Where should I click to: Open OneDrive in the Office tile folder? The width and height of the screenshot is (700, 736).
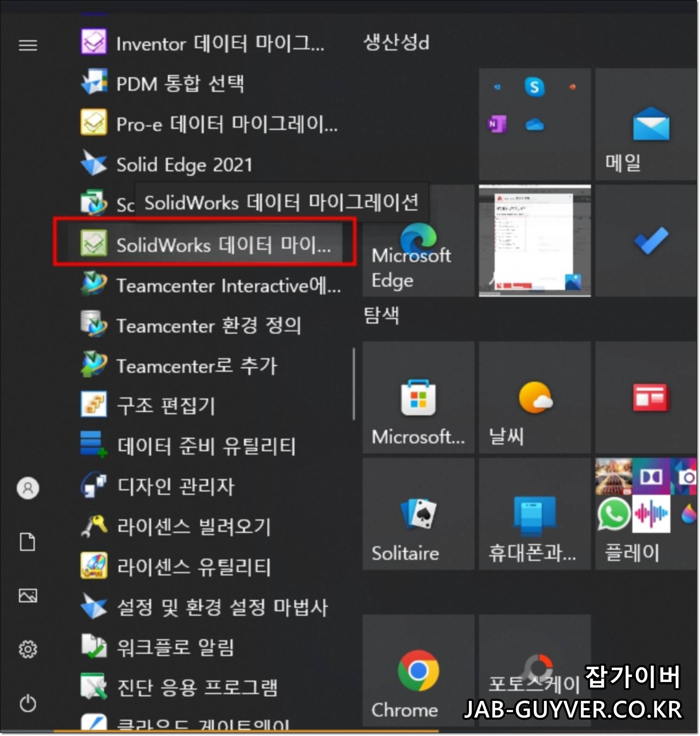[x=535, y=125]
